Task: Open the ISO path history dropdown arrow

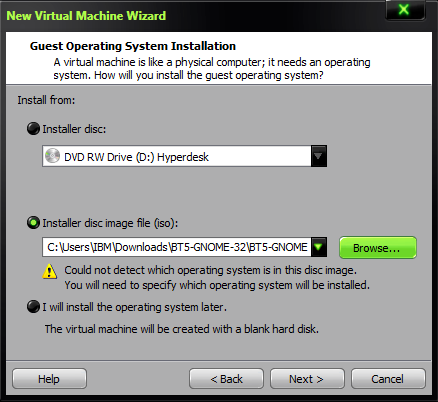Action: (319, 247)
